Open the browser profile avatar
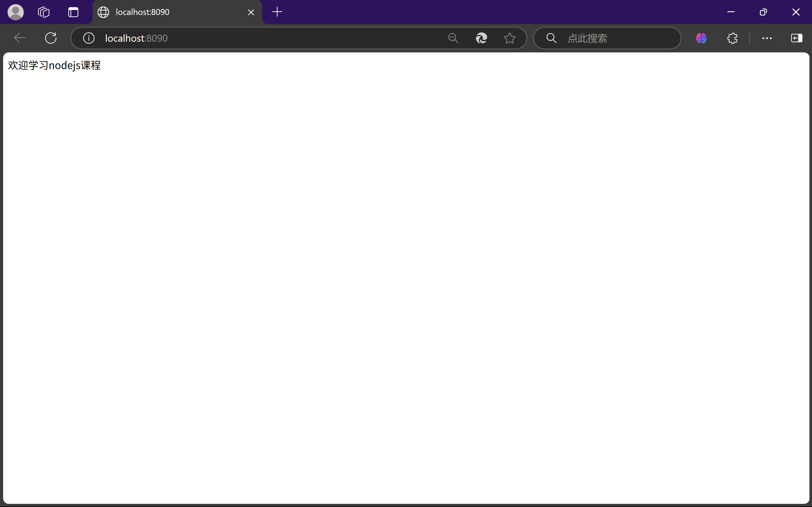812x507 pixels. coord(16,12)
